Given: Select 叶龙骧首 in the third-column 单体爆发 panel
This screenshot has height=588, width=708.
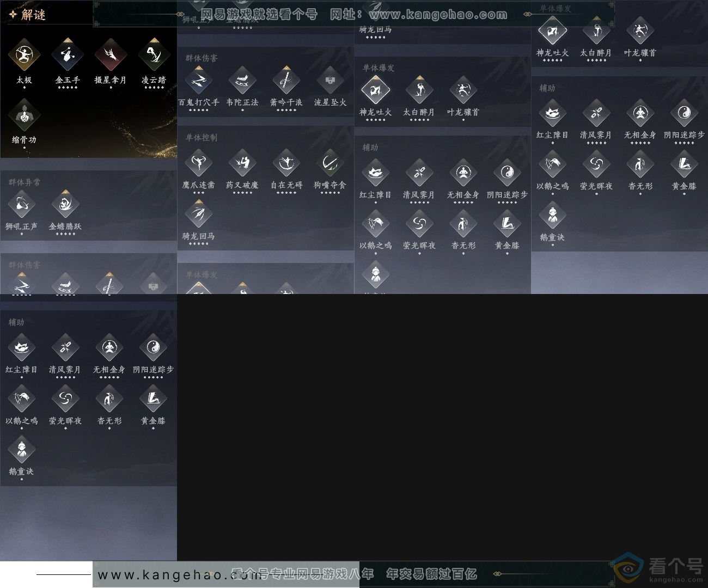Looking at the screenshot, I should (x=463, y=90).
